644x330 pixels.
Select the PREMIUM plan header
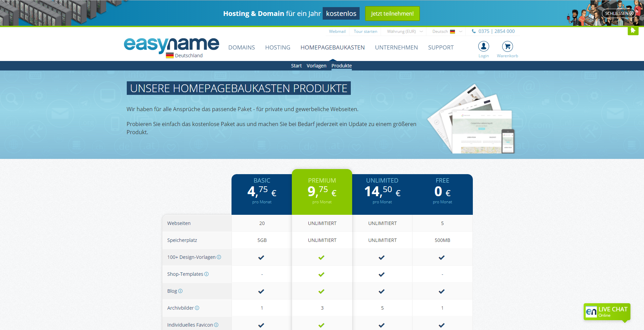point(322,192)
